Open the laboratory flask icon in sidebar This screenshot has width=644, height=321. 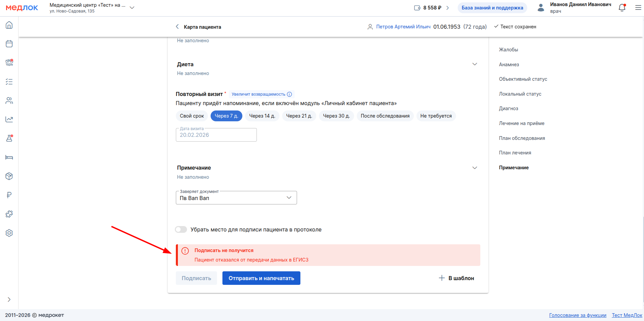[9, 138]
